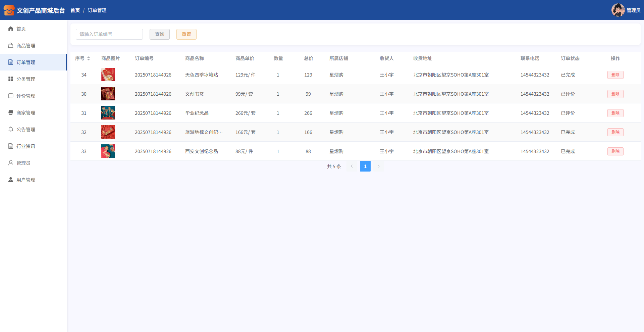This screenshot has height=332, width=644.
Task: Select page 1 in the pagination
Action: (365, 166)
